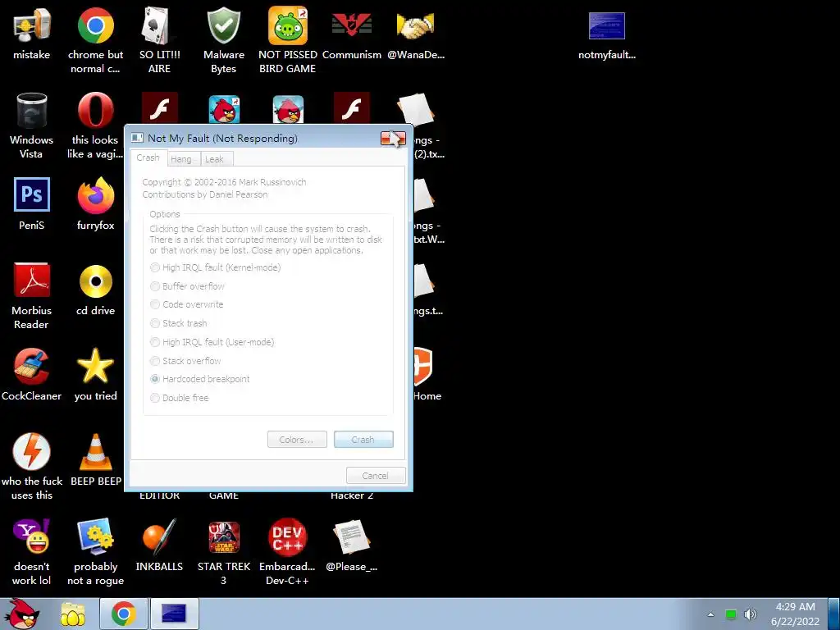The image size is (840, 630).
Task: Click the Not My Fault title bar icon
Action: [137, 138]
